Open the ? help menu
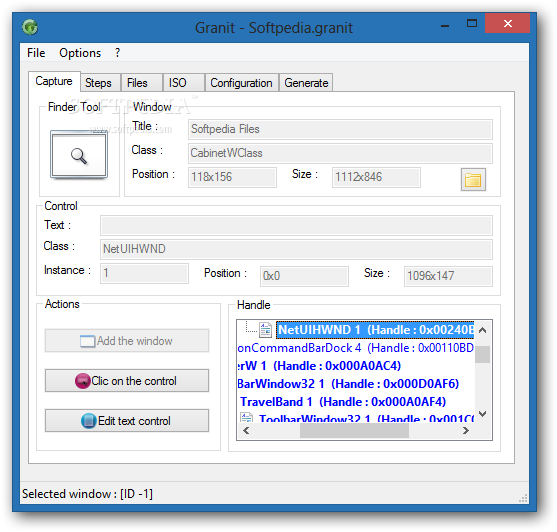This screenshot has height=532, width=557. coord(118,53)
